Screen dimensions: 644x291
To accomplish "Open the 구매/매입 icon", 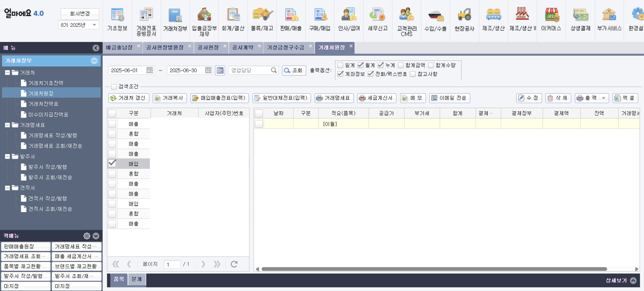I will (x=320, y=20).
